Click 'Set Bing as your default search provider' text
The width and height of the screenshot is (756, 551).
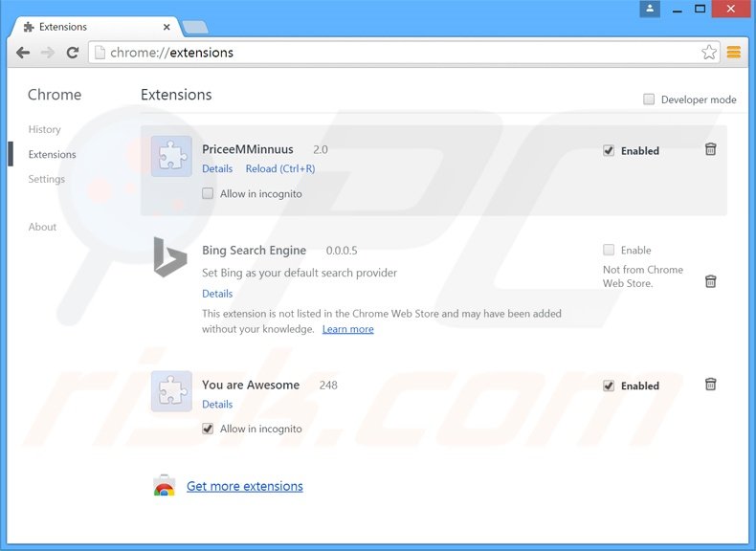tap(300, 273)
